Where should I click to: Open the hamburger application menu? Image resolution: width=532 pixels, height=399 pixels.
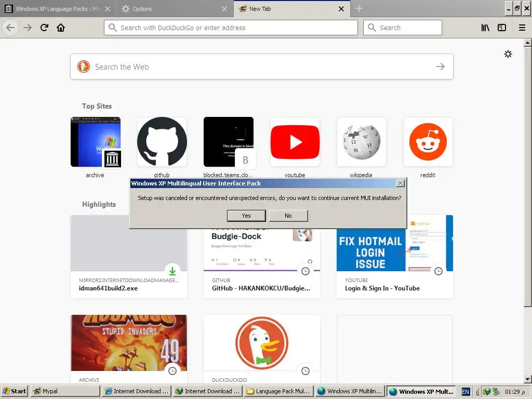coord(522,28)
